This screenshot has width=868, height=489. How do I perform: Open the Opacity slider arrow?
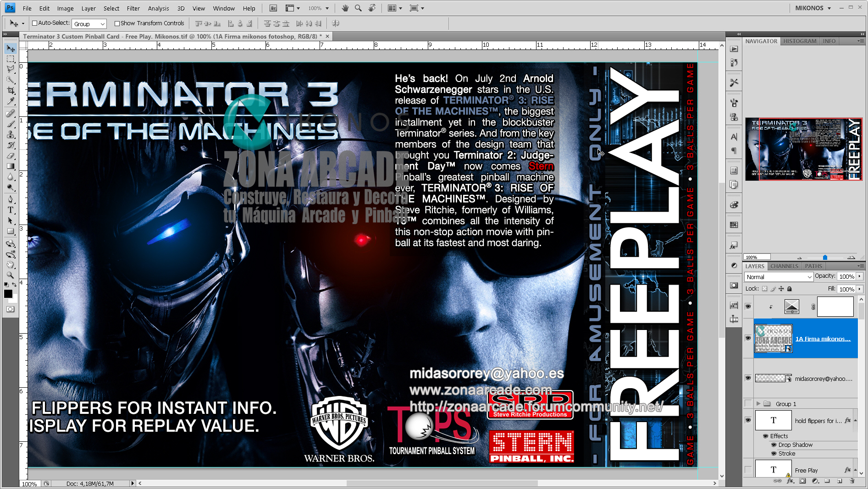coord(859,276)
